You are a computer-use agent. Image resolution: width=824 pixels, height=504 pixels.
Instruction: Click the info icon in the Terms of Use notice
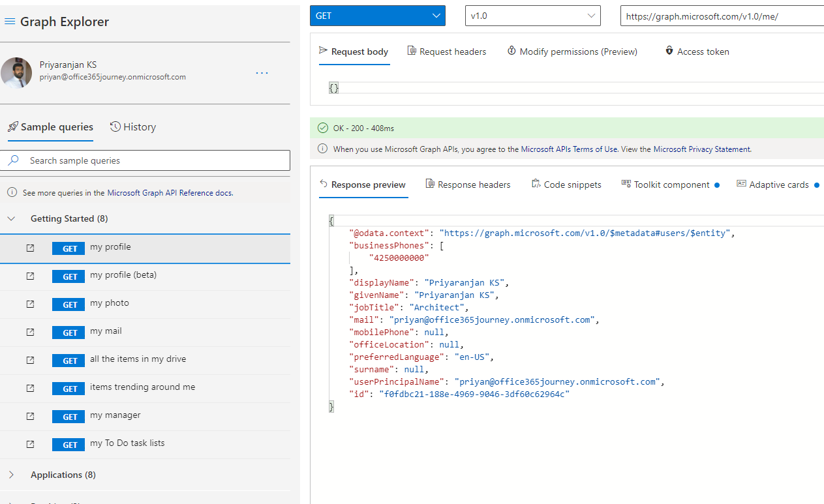click(322, 149)
